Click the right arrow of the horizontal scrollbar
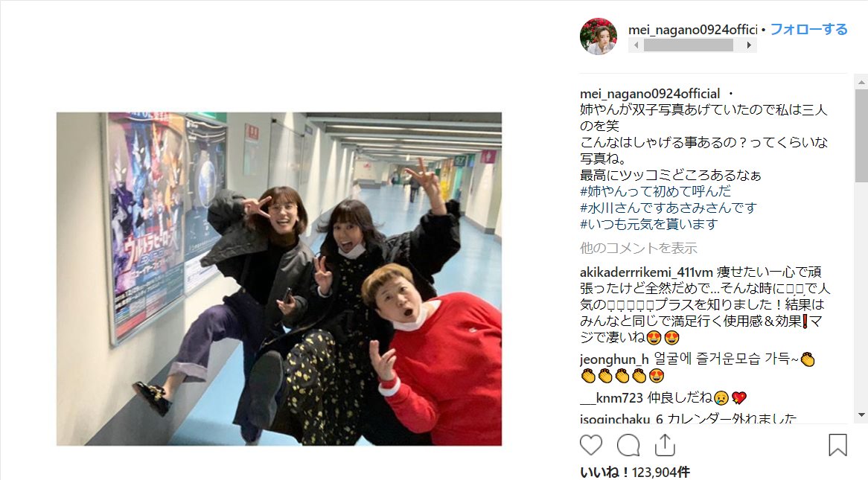 point(750,45)
